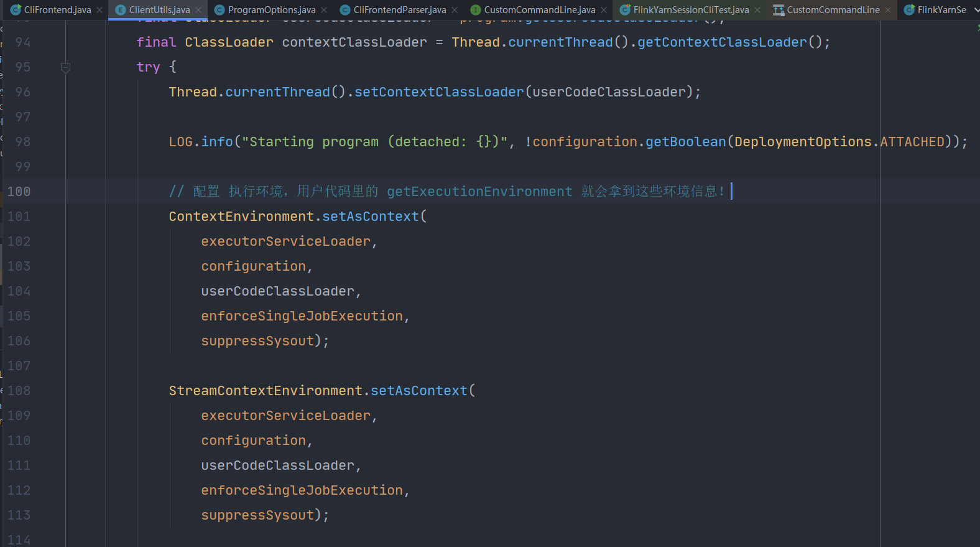The height and width of the screenshot is (547, 980).
Task: Close the ProgramOptions.java tab
Action: point(324,10)
